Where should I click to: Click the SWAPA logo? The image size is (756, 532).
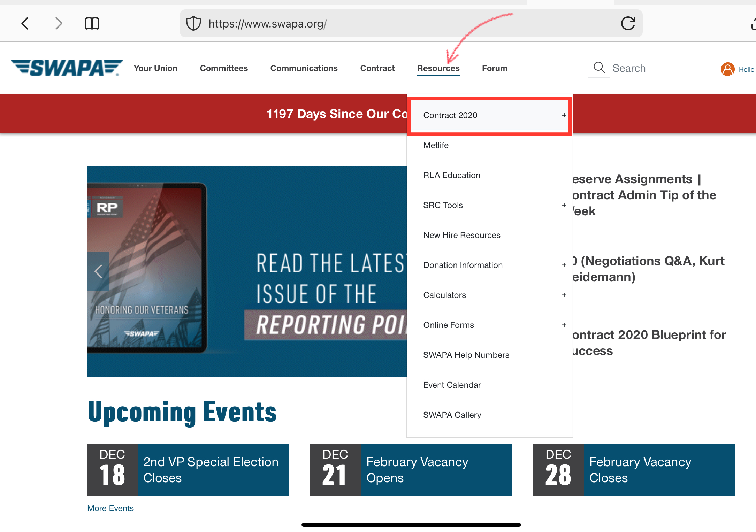coord(67,68)
